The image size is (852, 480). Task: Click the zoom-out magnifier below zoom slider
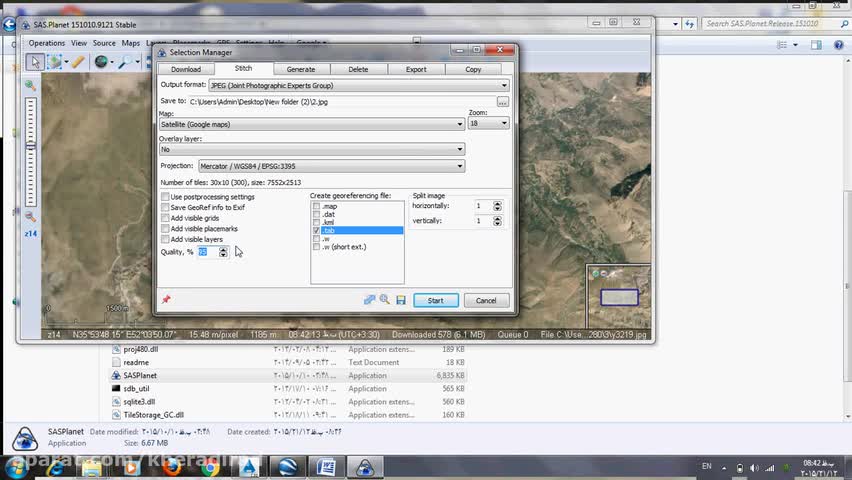(30, 217)
